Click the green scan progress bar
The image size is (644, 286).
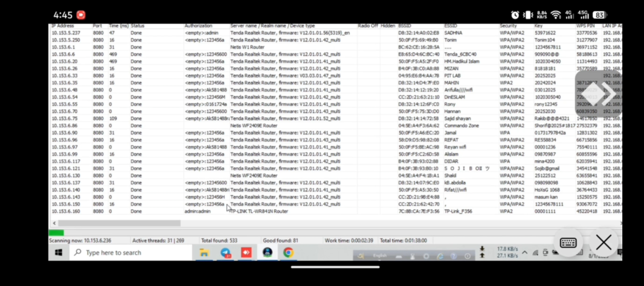[56, 233]
